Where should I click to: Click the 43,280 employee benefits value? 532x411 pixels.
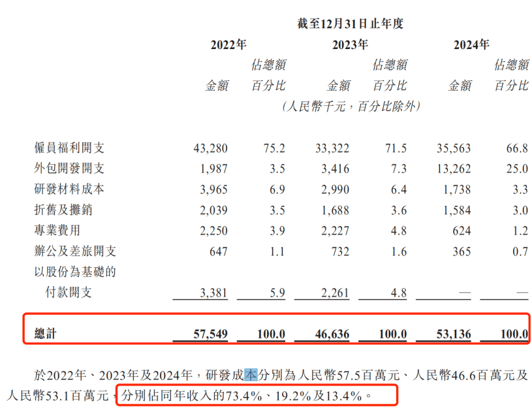click(210, 148)
